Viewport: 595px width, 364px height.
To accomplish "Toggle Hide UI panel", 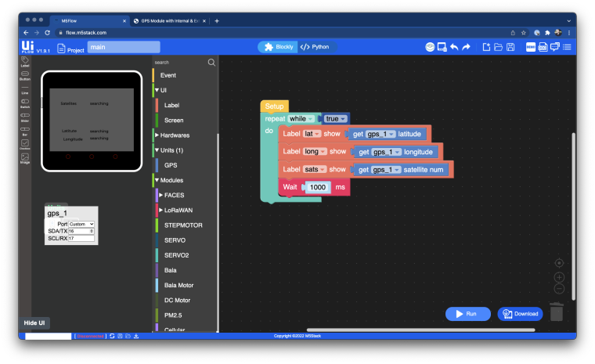I will (x=34, y=323).
